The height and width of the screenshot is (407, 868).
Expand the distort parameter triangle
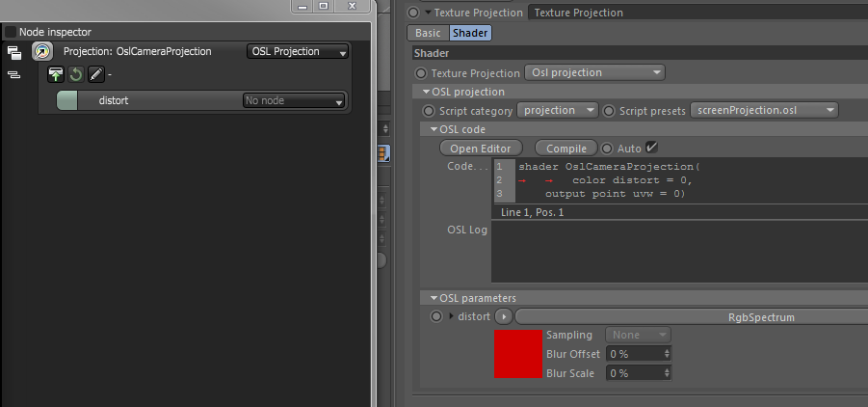451,316
